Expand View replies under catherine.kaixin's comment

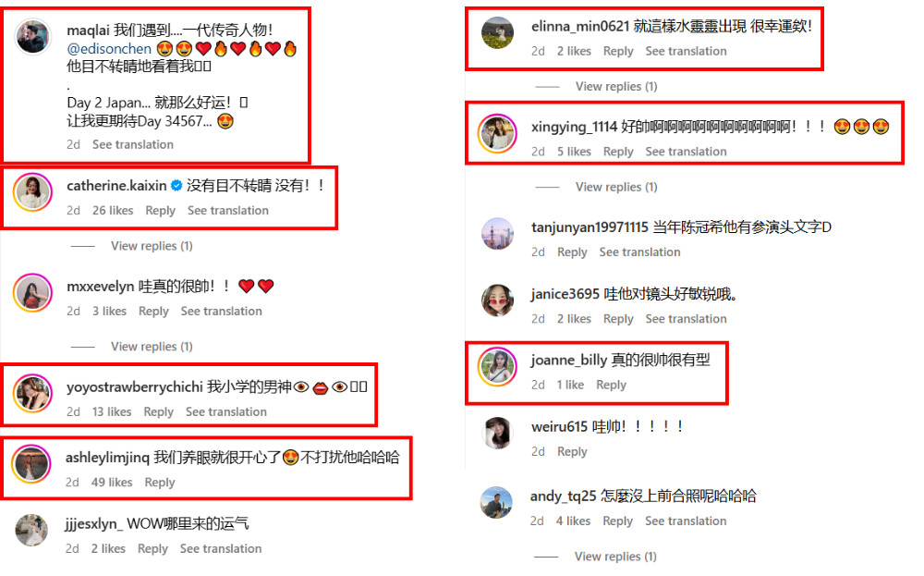click(152, 246)
